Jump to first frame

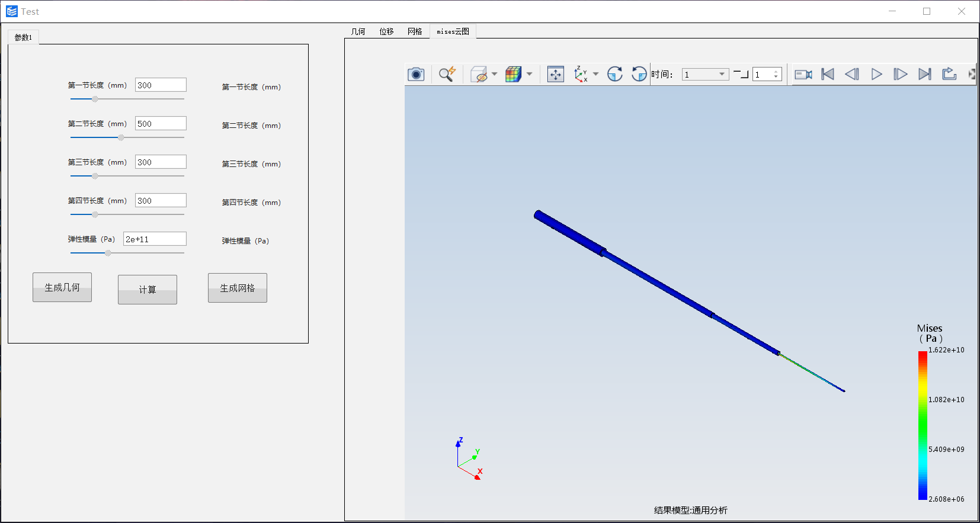coord(828,74)
